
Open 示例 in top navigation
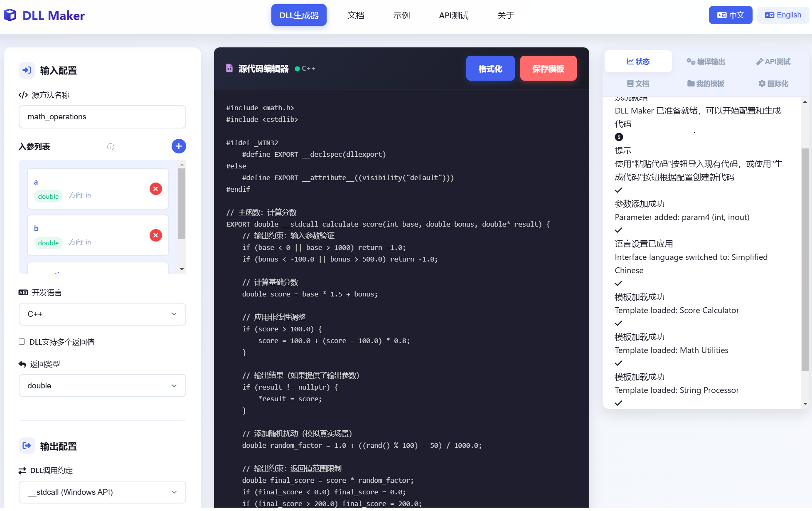point(401,15)
